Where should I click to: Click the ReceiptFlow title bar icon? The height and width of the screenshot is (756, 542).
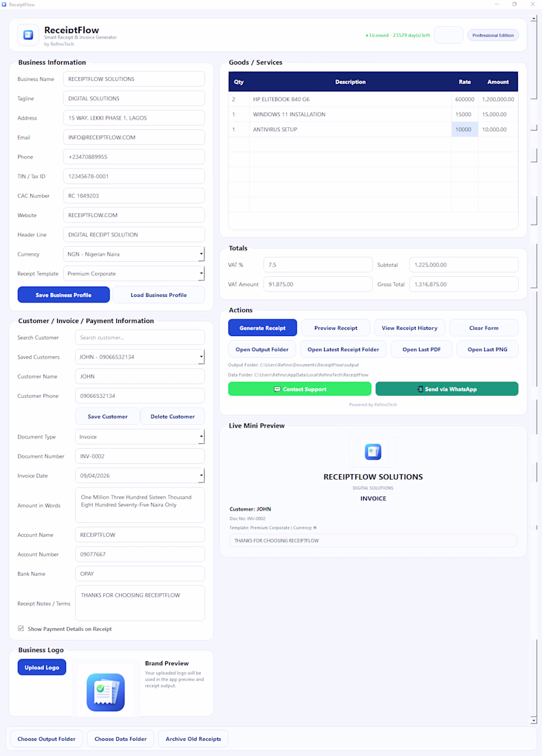[x=4, y=4]
